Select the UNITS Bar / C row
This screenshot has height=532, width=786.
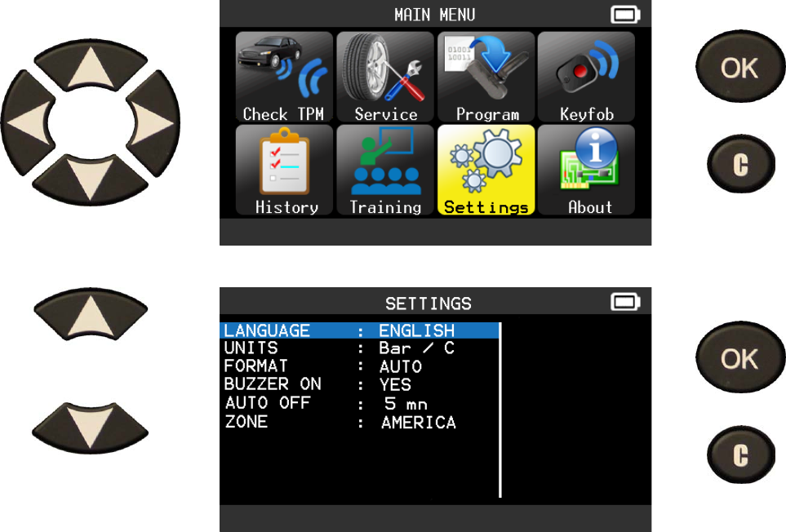point(359,348)
